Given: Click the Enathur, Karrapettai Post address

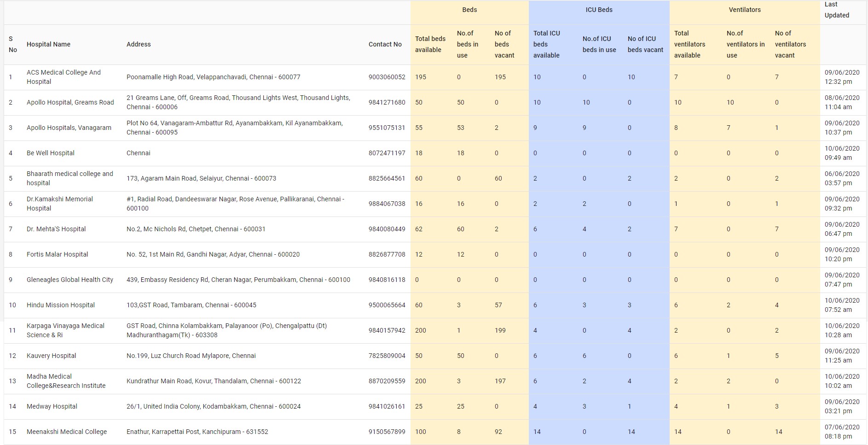Looking at the screenshot, I should [197, 432].
